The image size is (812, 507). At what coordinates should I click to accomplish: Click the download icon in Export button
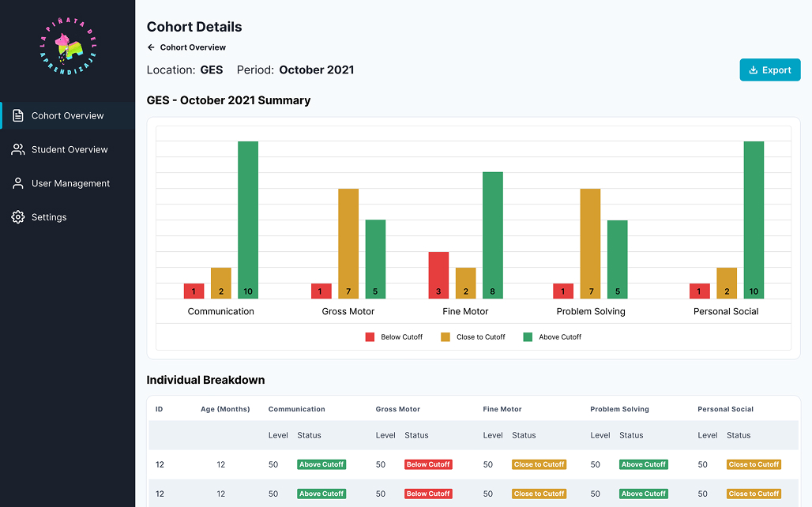[753, 70]
